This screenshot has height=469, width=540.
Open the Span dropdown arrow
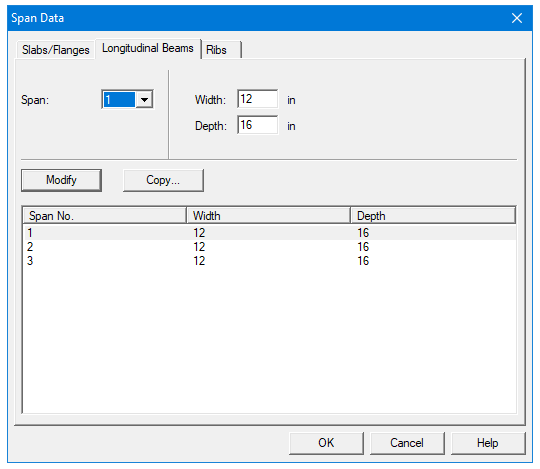[144, 100]
